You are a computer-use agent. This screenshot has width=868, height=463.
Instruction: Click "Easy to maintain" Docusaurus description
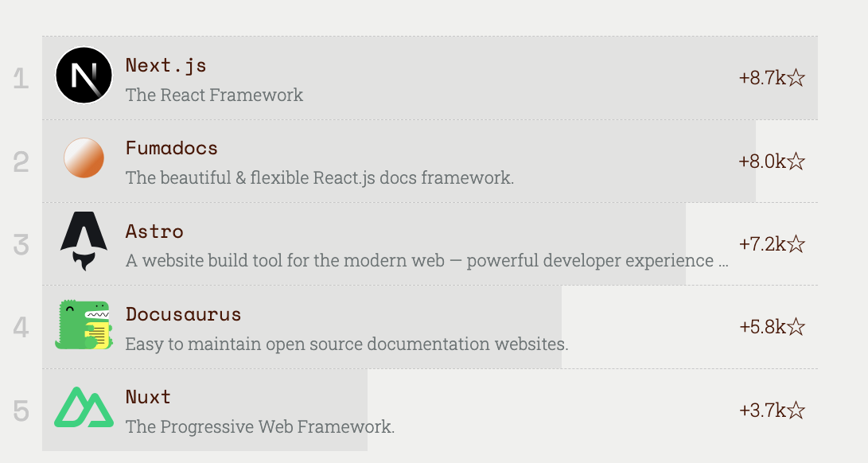pos(347,344)
